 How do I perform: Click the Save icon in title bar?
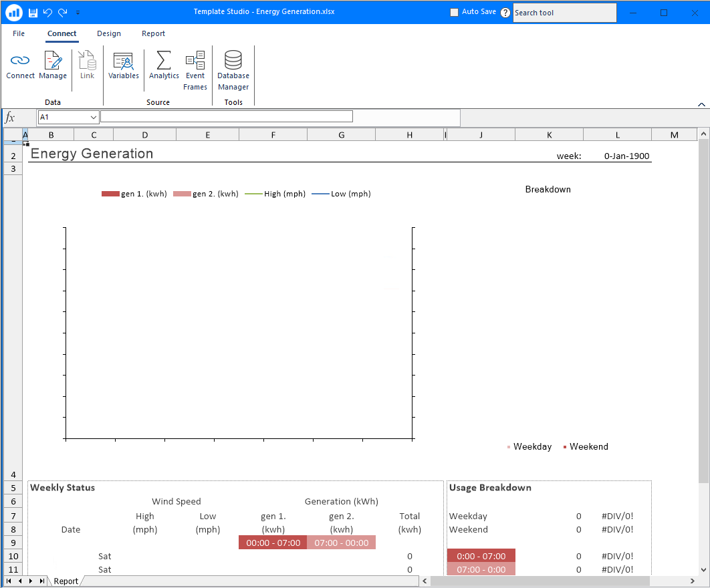(x=33, y=13)
